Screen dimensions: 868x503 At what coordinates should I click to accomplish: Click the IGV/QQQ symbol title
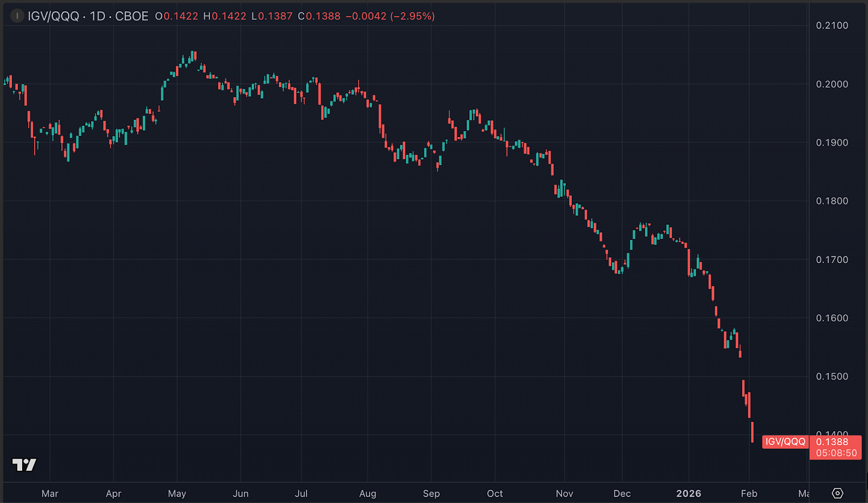click(x=53, y=16)
